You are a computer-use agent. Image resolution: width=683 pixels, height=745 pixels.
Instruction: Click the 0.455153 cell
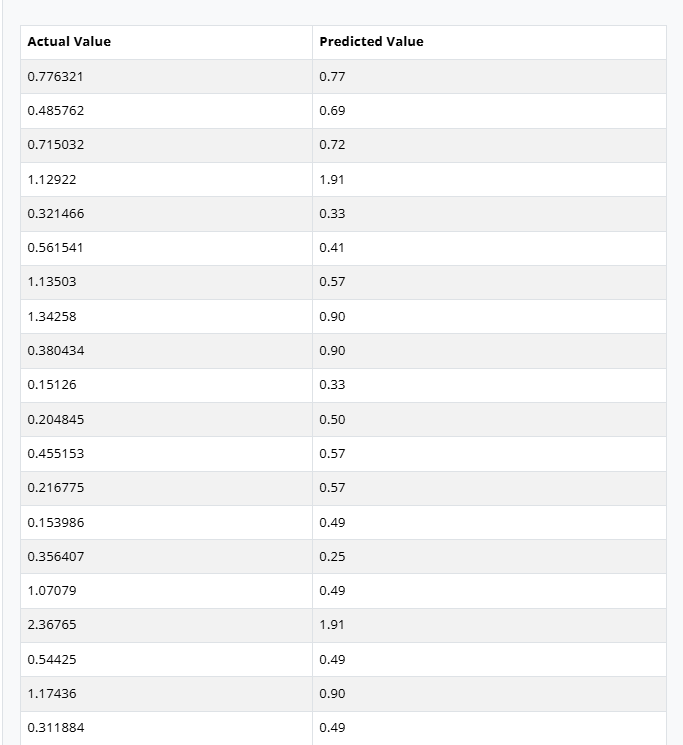pos(56,454)
